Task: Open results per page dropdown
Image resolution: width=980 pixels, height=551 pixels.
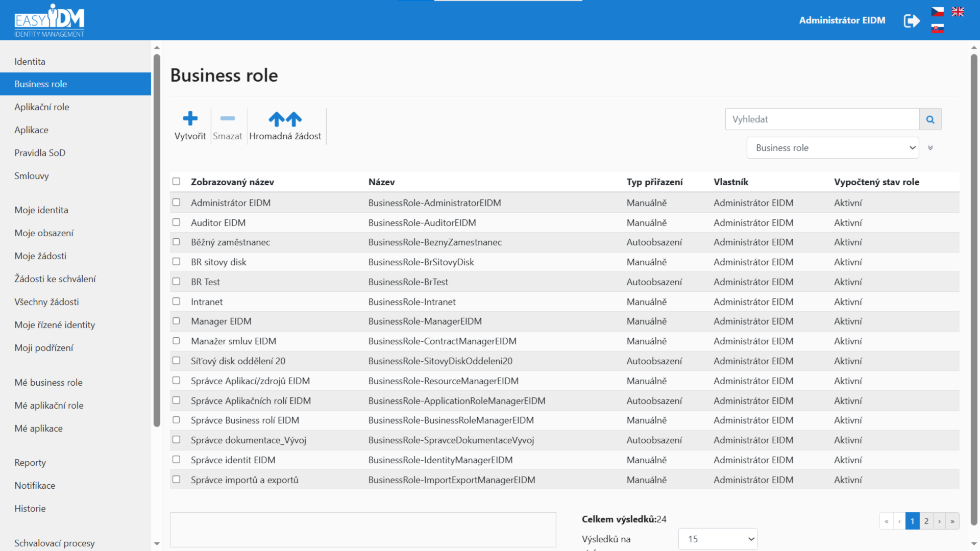Action: (x=718, y=539)
